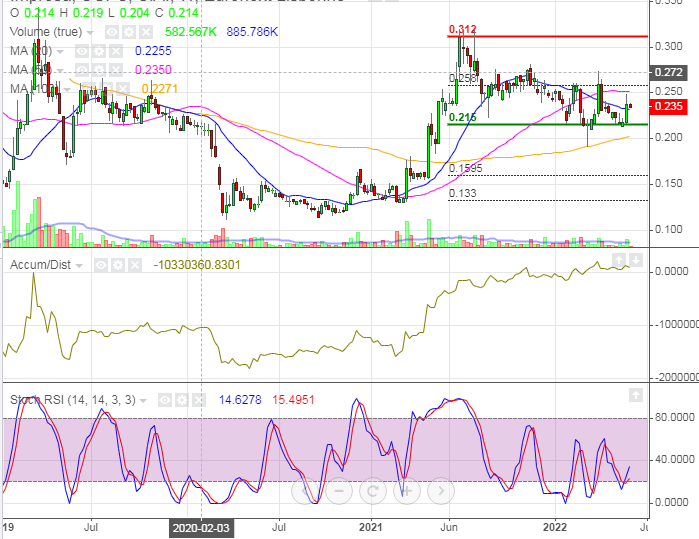
Task: Expand MA (100) dropdown arrow
Action: coord(67,89)
